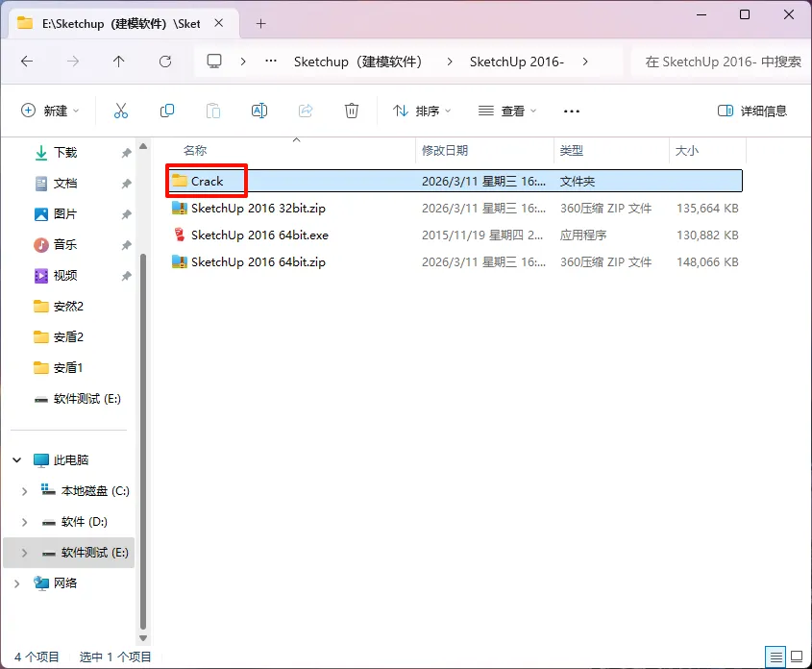
Task: Click the 应用程序 type cell
Action: tap(582, 235)
